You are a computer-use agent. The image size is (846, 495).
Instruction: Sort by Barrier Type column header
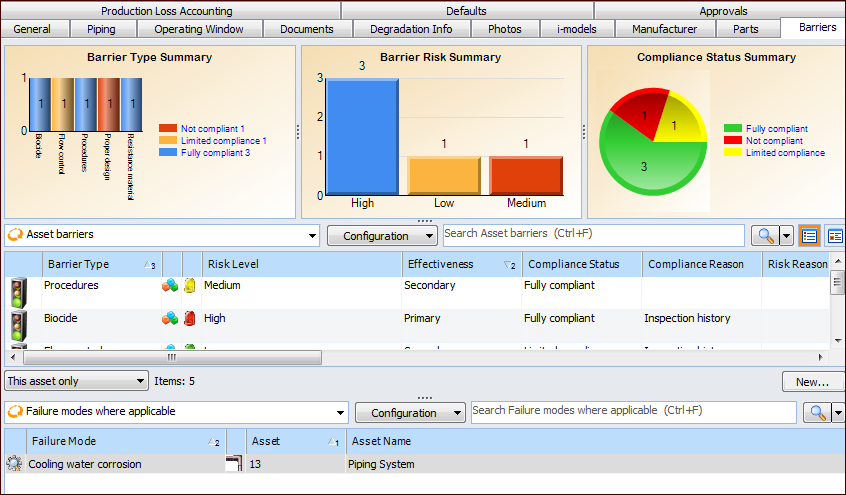[101, 265]
